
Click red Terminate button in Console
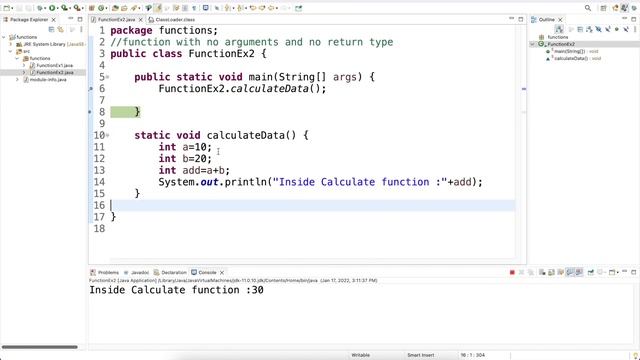(512, 272)
